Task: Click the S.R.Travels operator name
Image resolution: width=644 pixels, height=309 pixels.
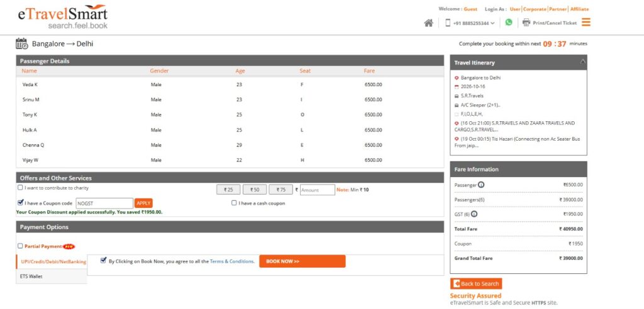Action: [472, 95]
